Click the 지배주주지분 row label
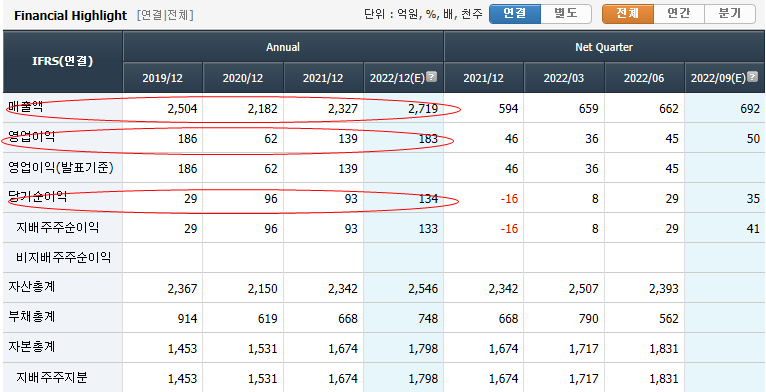Viewport: 766px width, 392px height. [52, 377]
